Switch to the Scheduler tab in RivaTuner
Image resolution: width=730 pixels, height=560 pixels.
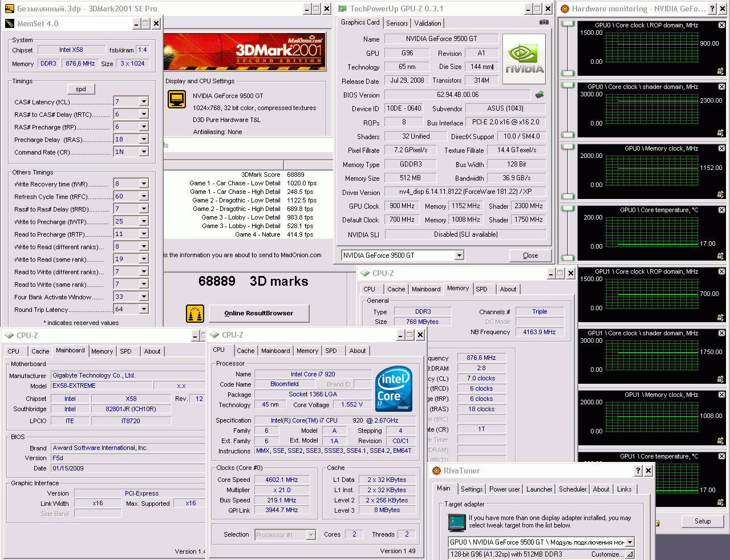(x=573, y=489)
